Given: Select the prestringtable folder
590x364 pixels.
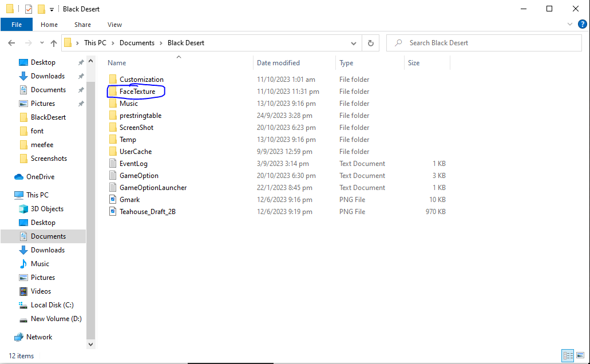Looking at the screenshot, I should (x=135, y=116).
